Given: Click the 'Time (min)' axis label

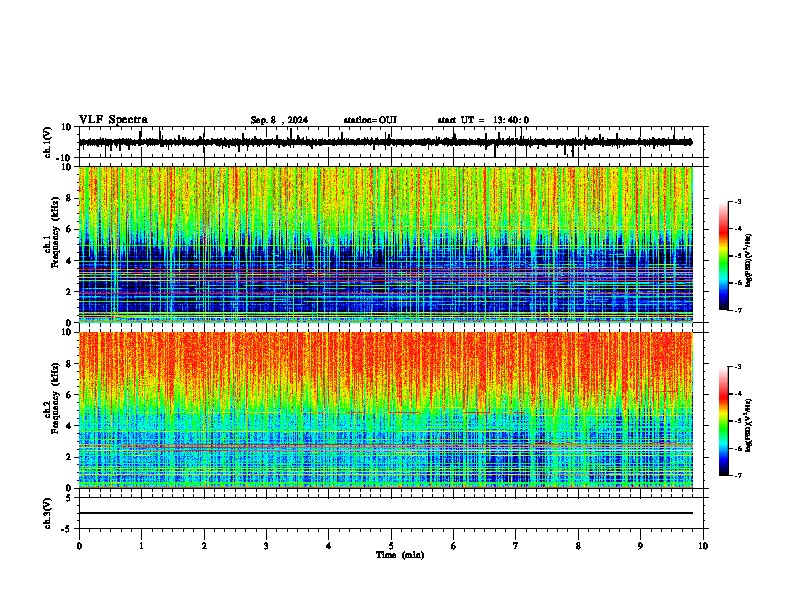Looking at the screenshot, I should 400,555.
